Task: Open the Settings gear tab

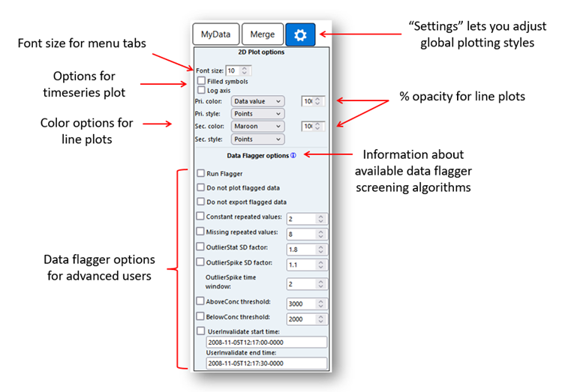Action: (301, 34)
